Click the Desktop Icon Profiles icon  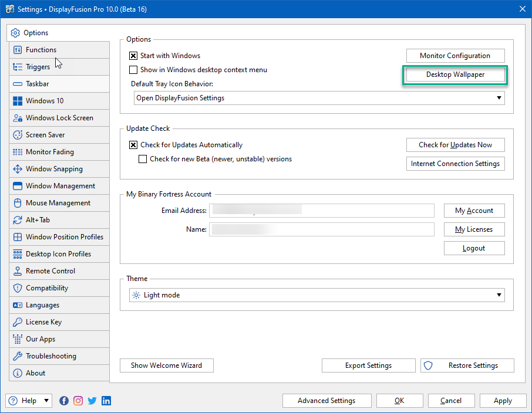17,254
